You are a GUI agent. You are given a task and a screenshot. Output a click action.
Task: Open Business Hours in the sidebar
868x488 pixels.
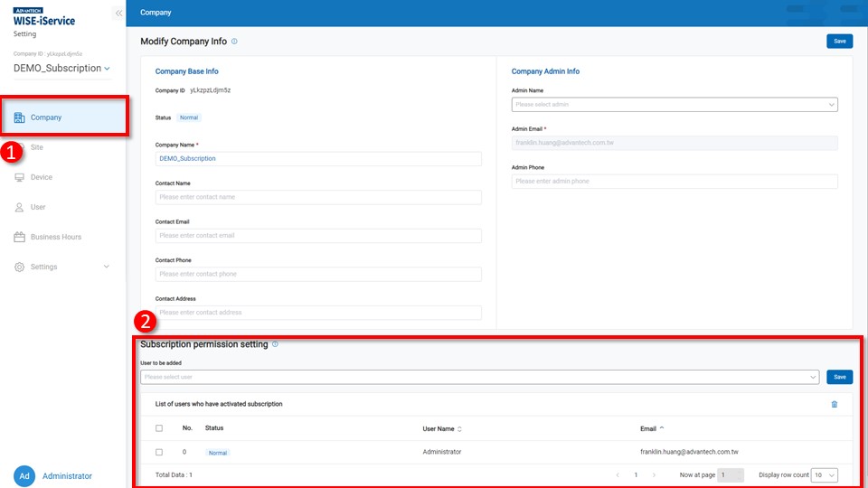click(55, 237)
